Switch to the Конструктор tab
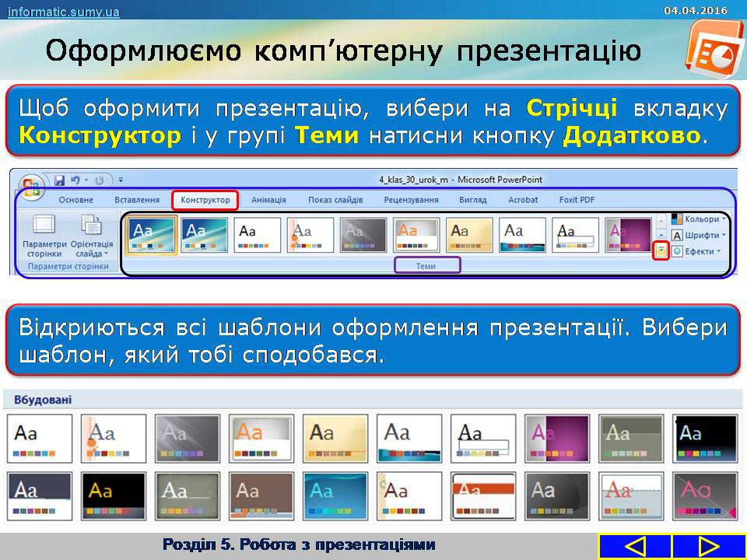 pyautogui.click(x=205, y=200)
